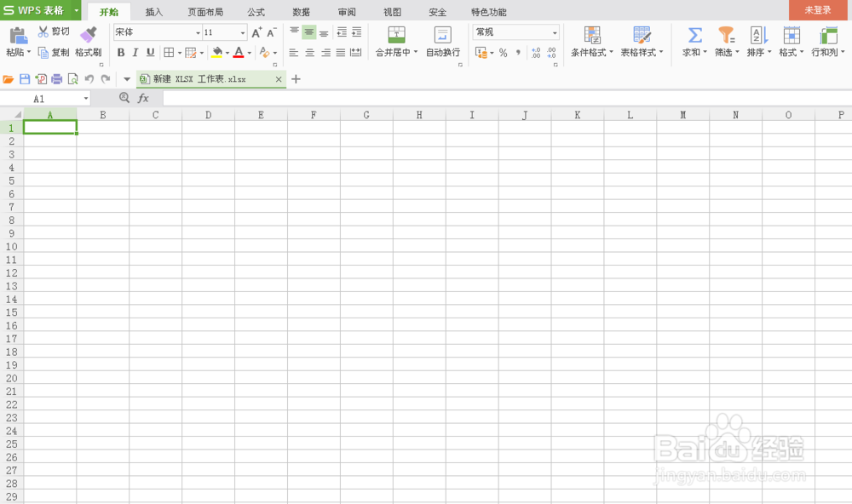Screen dimensions: 852x504
Task: Center text horizontally
Action: point(310,52)
